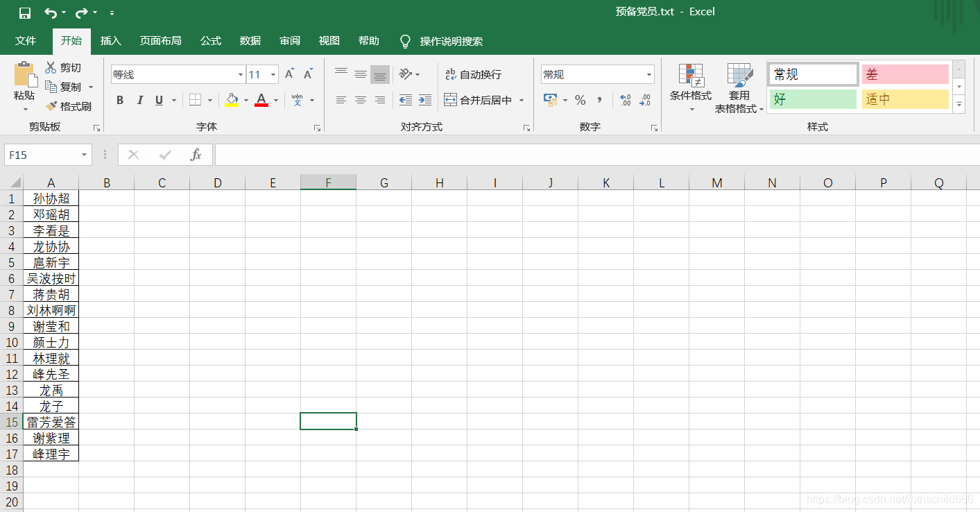Click the Name Box showing F15

pyautogui.click(x=48, y=155)
